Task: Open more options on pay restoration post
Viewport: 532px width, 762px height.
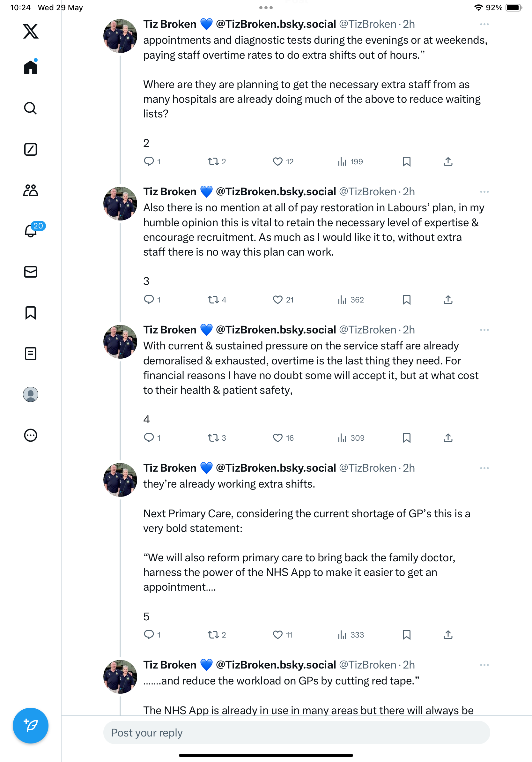Action: coord(484,192)
